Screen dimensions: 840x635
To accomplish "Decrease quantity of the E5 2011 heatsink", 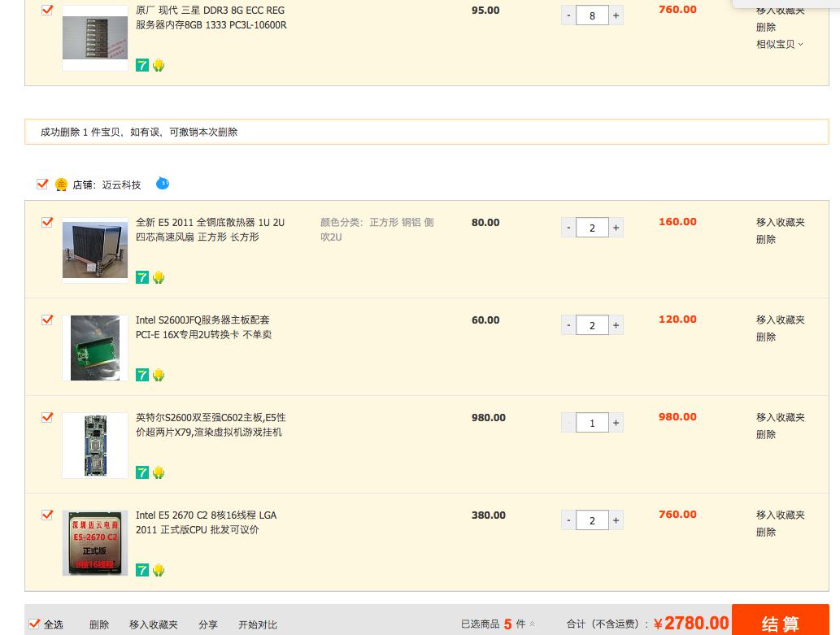I will click(568, 228).
